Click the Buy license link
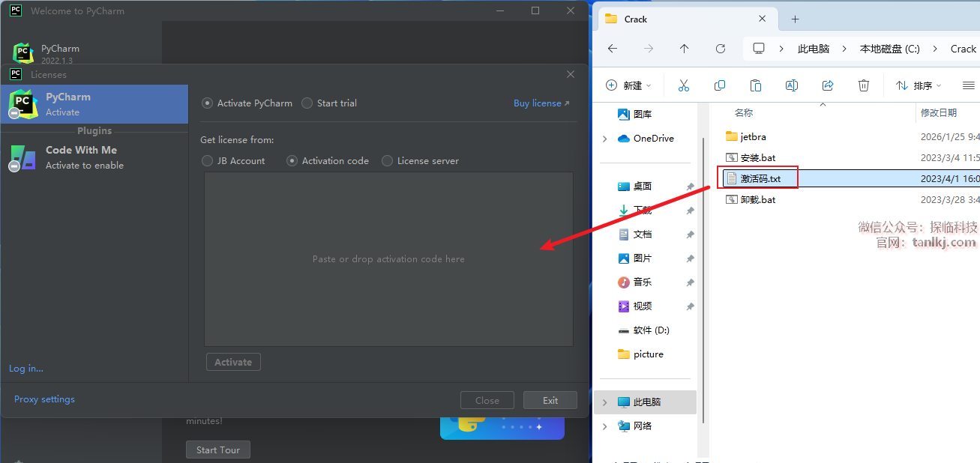Viewport: 980px width, 463px height. (541, 103)
